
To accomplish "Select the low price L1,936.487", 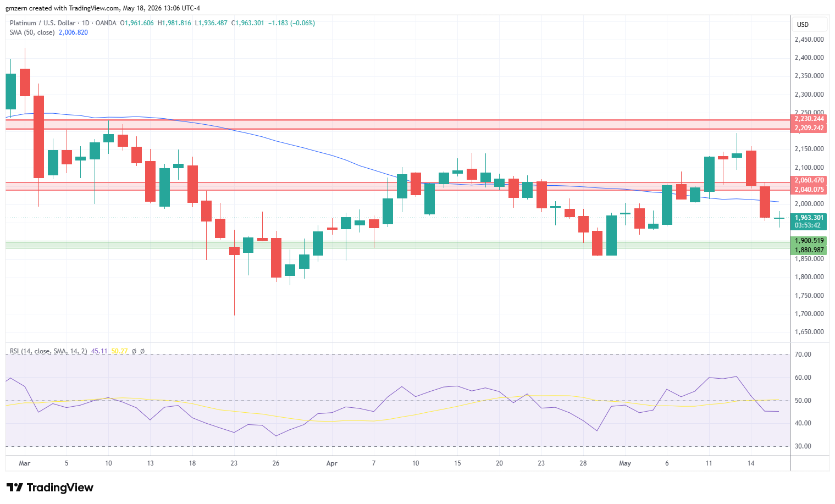I will tap(211, 23).
